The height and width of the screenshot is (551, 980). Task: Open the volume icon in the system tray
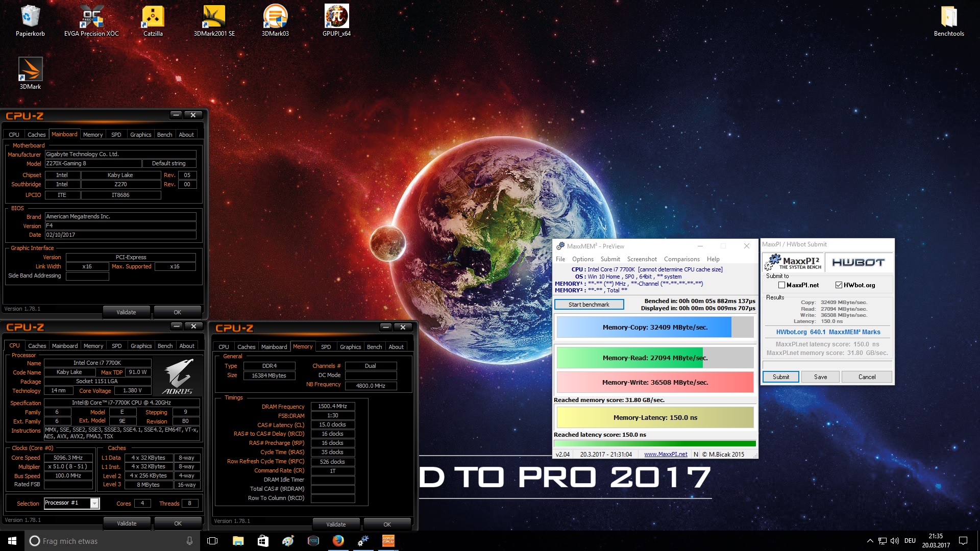coord(894,541)
